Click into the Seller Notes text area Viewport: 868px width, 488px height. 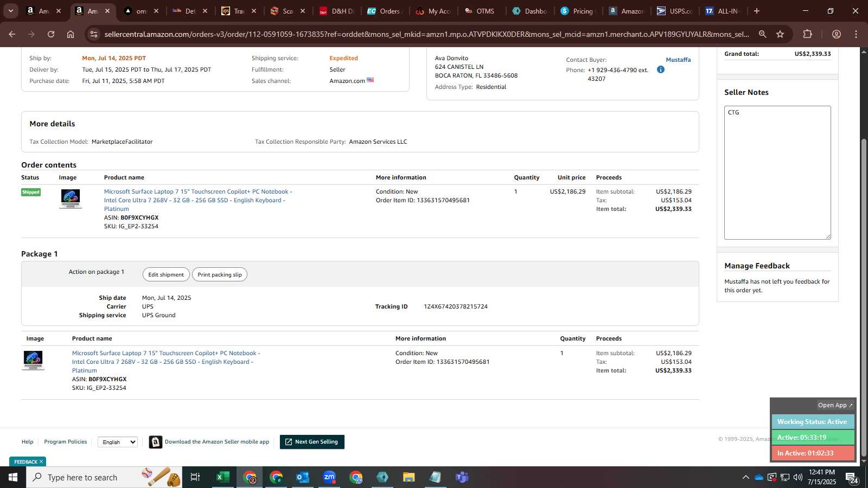777,172
